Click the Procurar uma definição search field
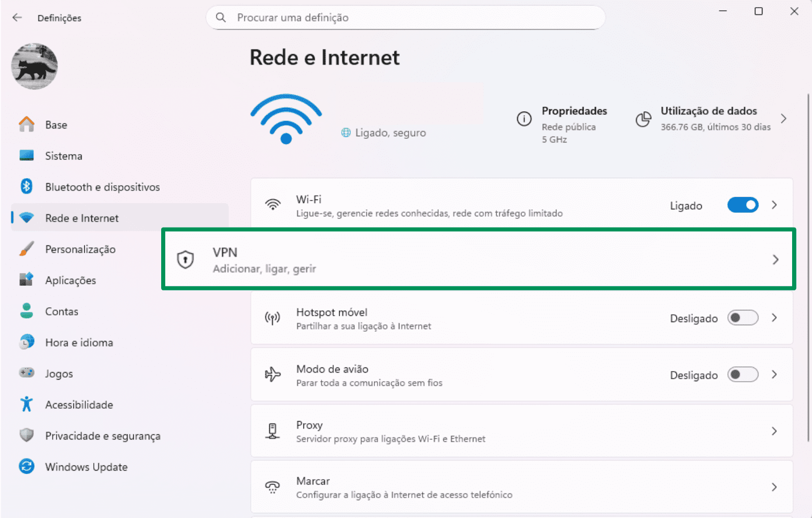The width and height of the screenshot is (812, 518). point(404,17)
